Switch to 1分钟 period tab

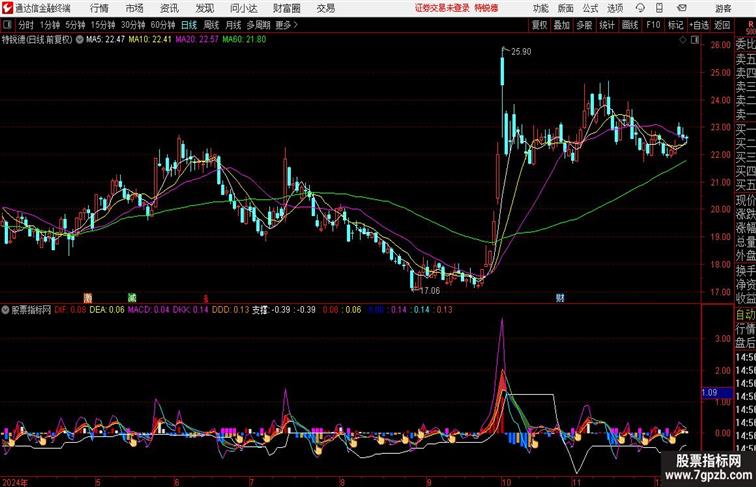coord(50,25)
